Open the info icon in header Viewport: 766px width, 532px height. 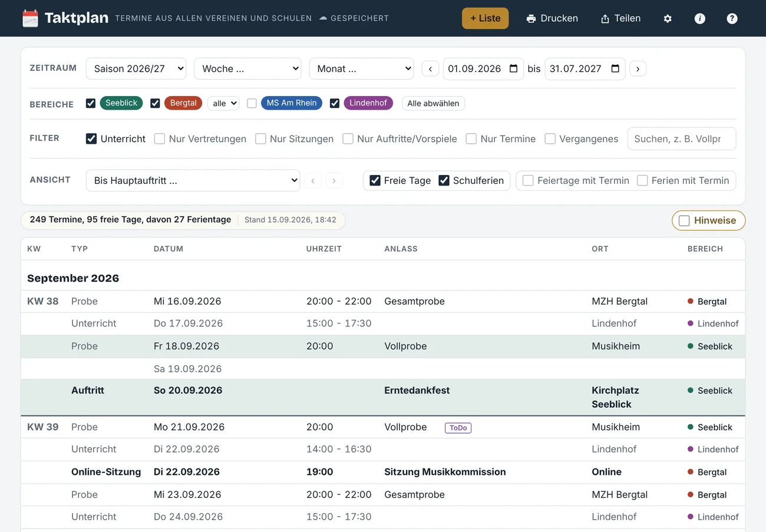pos(700,18)
